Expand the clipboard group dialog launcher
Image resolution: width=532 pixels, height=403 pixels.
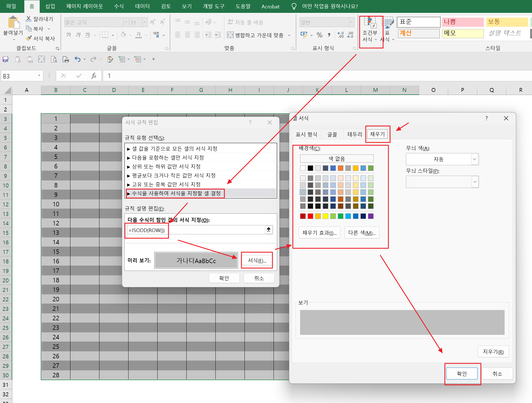coord(58,49)
